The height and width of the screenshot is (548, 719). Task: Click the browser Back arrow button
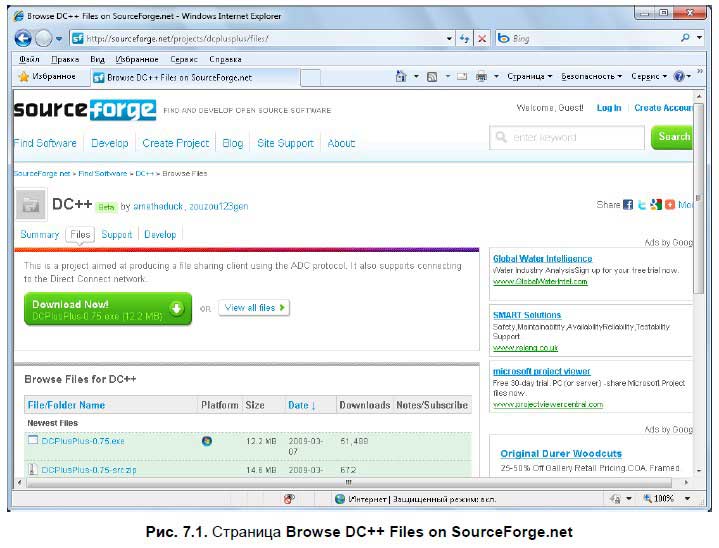tap(23, 39)
